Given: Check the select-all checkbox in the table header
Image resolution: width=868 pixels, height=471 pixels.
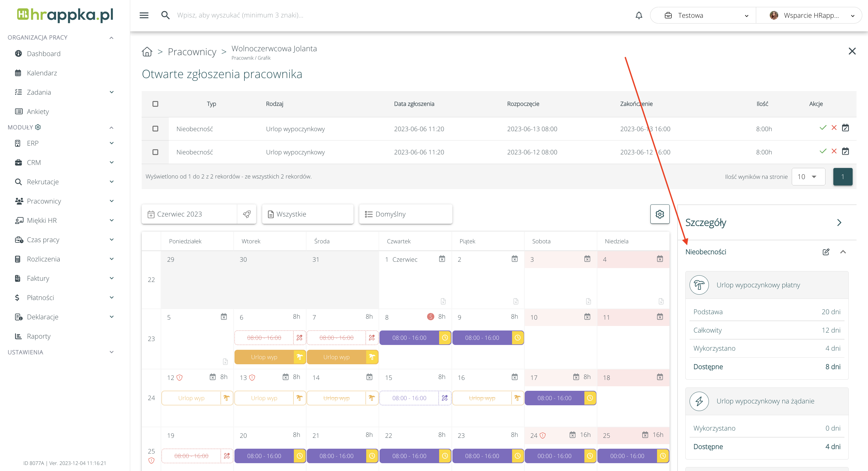Looking at the screenshot, I should tap(155, 104).
